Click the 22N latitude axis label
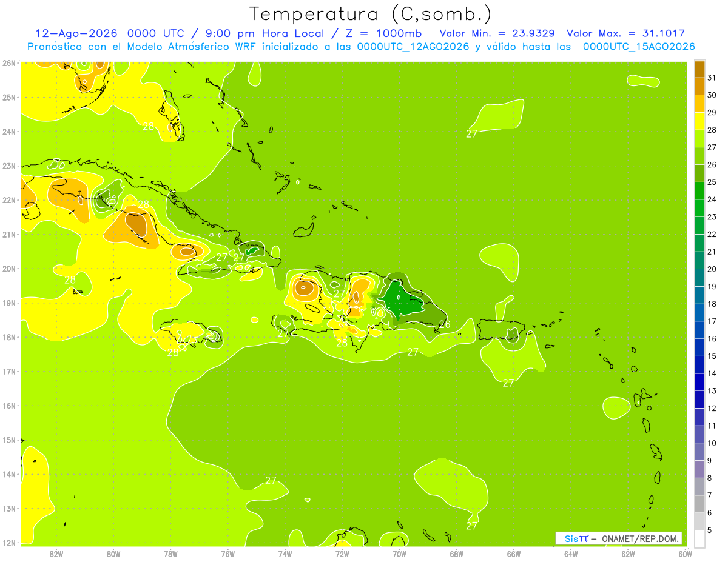 (x=8, y=200)
